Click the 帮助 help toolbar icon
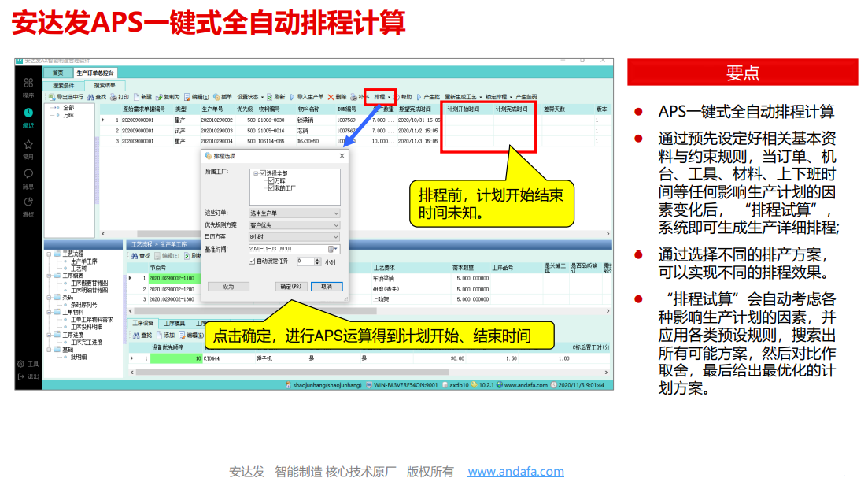868x482 pixels. [397, 97]
